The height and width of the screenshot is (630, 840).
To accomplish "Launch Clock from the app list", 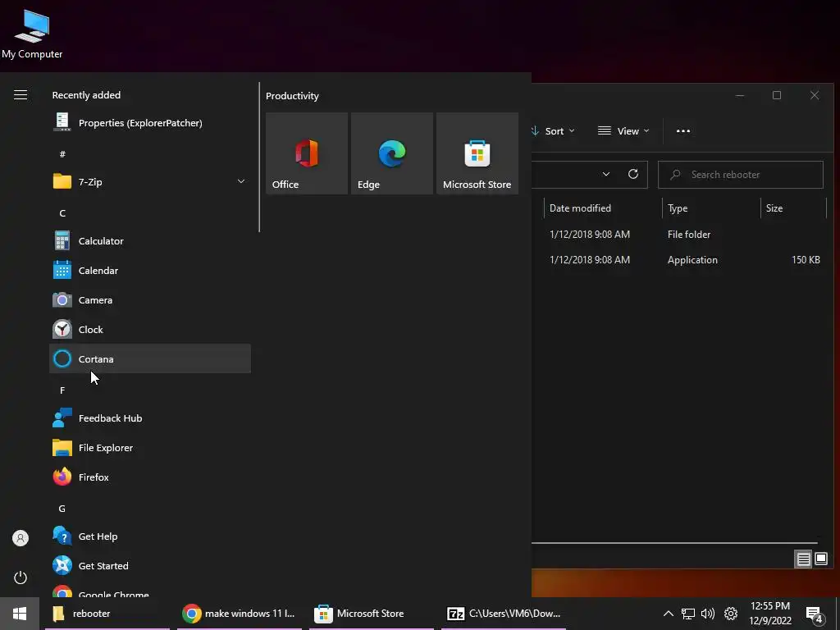I will click(x=150, y=330).
